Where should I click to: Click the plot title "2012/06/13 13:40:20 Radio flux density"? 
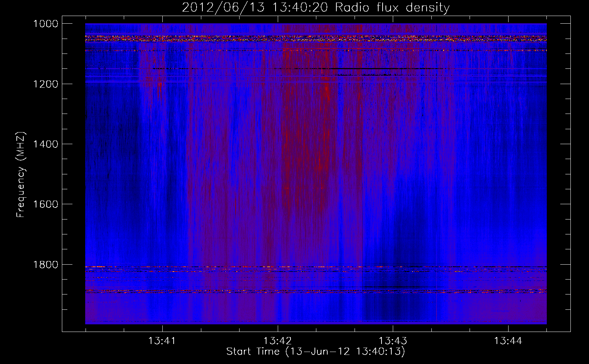pos(316,7)
